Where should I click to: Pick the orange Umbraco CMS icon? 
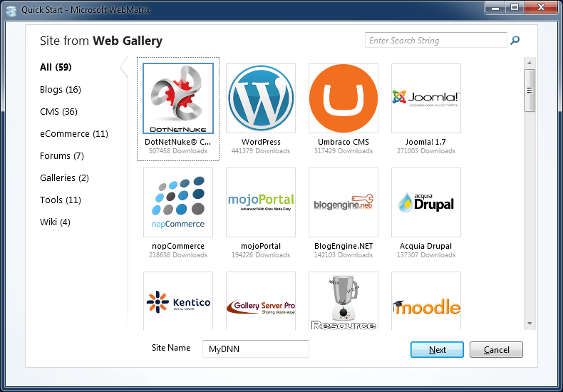344,98
